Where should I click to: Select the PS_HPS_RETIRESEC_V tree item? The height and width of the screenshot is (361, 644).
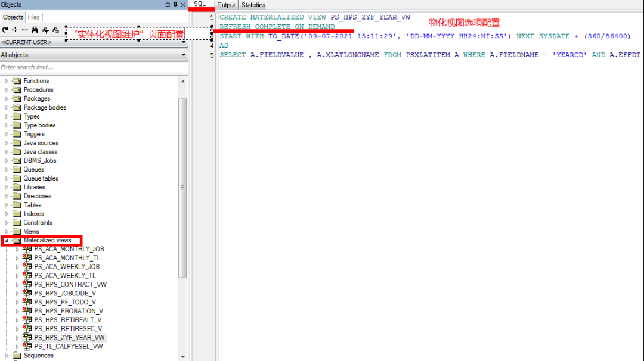pos(68,329)
